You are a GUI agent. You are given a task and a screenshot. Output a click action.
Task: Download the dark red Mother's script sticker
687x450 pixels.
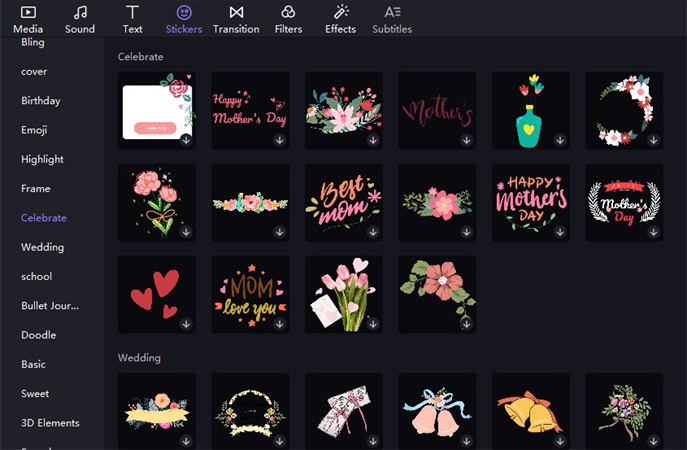[467, 140]
